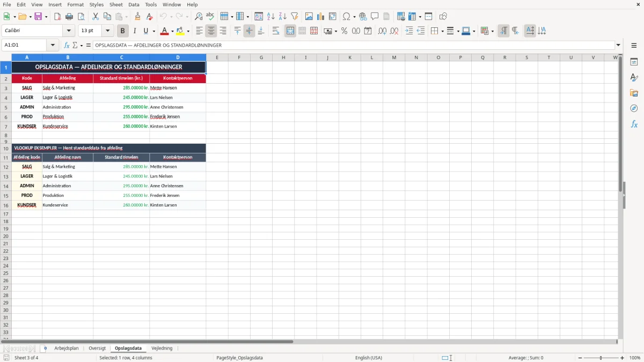Toggle Italic formatting

click(135, 31)
